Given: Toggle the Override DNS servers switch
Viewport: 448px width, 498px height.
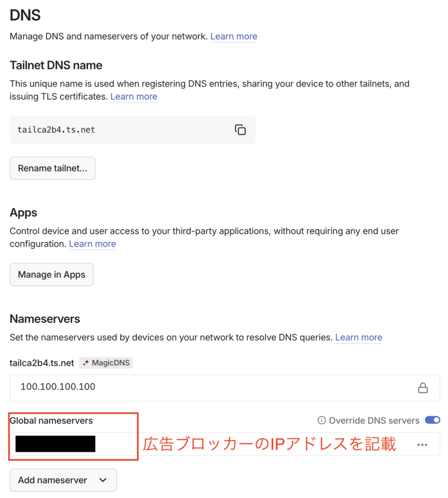Looking at the screenshot, I should pos(432,420).
